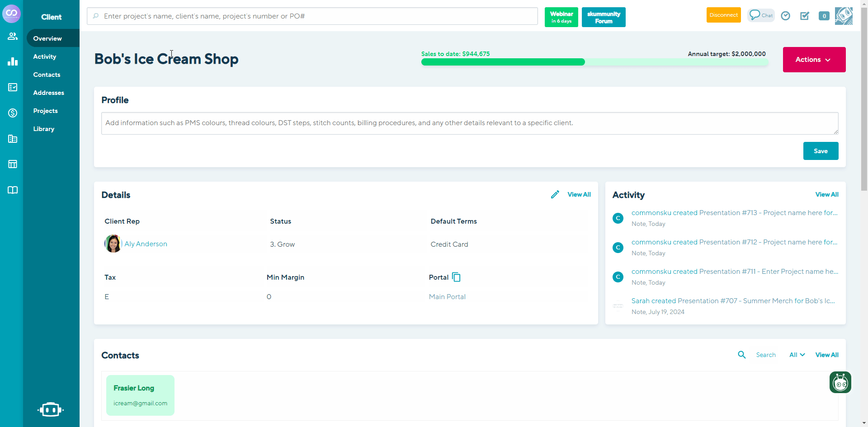This screenshot has height=427, width=868.
Task: Click the pencil edit icon in Details panel
Action: click(555, 194)
